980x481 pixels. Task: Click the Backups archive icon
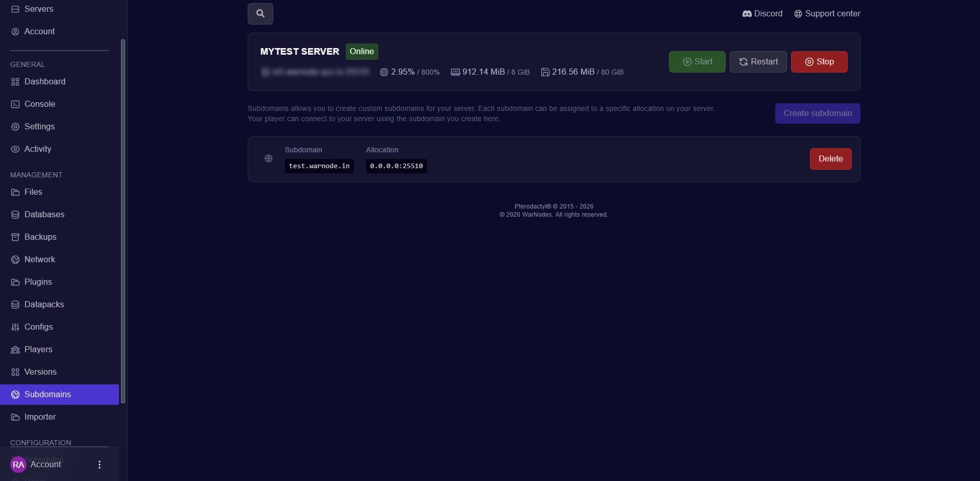tap(15, 237)
